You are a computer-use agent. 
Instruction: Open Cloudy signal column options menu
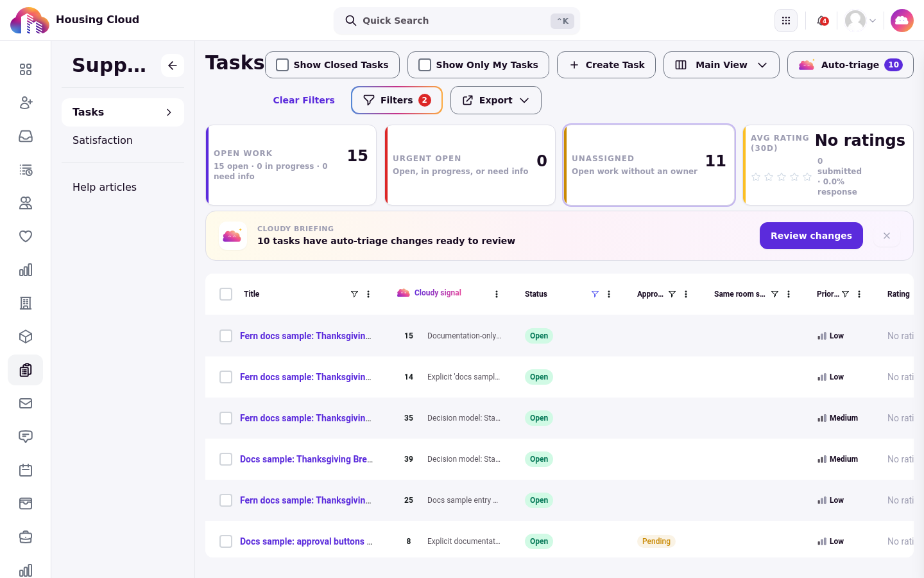point(497,294)
